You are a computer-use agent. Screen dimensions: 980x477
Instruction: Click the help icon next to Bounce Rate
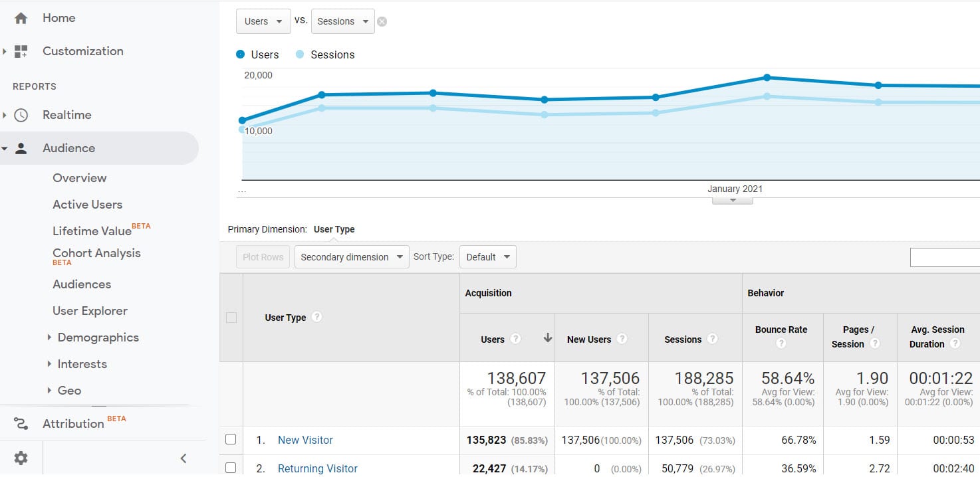(782, 344)
